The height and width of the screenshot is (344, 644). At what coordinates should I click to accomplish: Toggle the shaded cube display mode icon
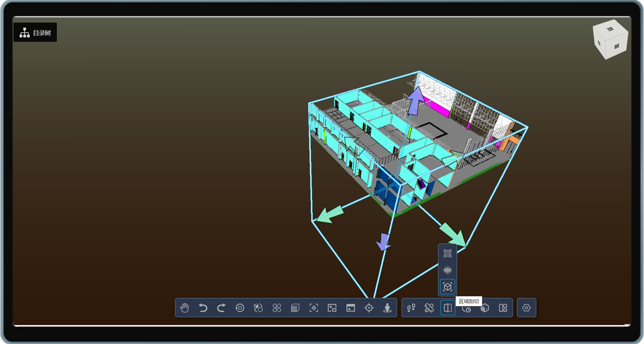tap(295, 308)
